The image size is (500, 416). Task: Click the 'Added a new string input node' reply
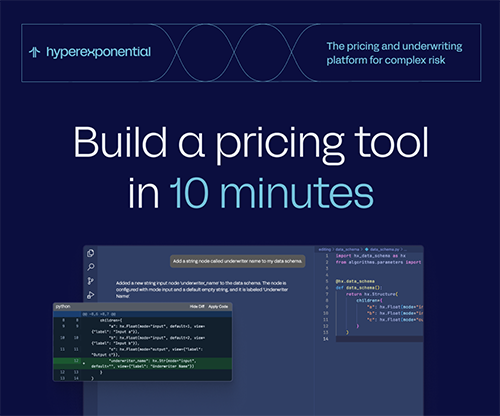(202, 289)
